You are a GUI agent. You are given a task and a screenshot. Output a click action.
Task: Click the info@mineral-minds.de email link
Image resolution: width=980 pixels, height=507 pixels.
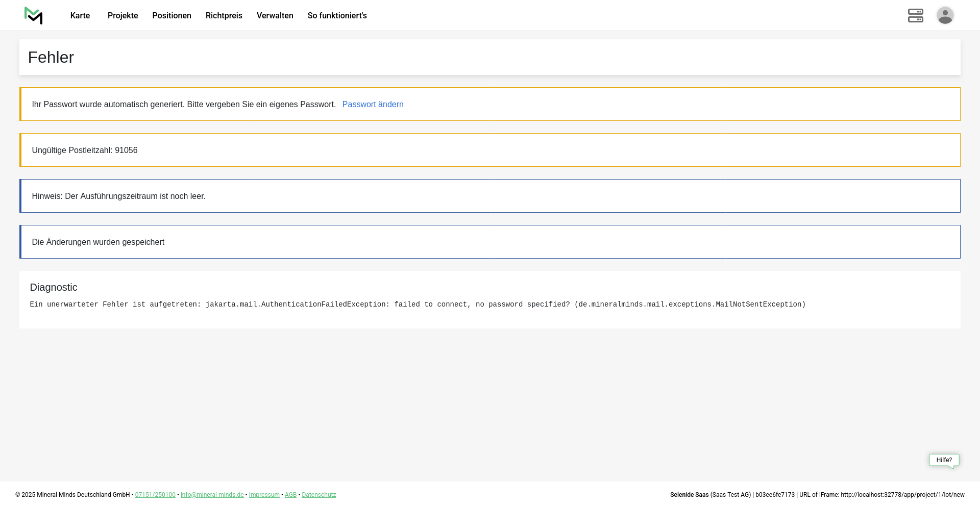click(x=212, y=495)
